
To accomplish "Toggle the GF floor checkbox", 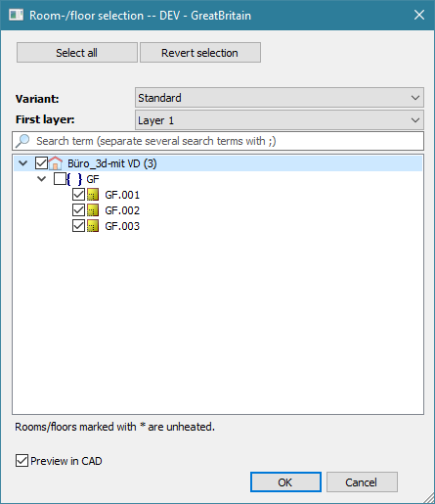I will (60, 179).
